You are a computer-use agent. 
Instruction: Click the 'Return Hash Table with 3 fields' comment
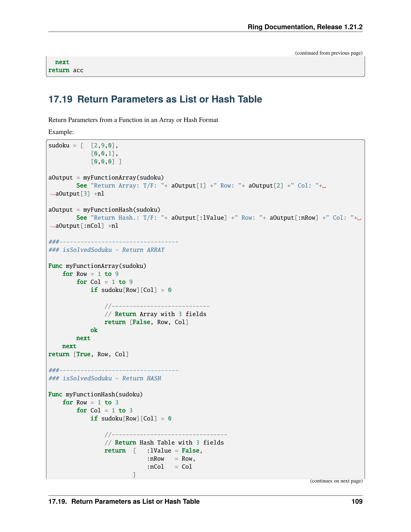coord(164,443)
